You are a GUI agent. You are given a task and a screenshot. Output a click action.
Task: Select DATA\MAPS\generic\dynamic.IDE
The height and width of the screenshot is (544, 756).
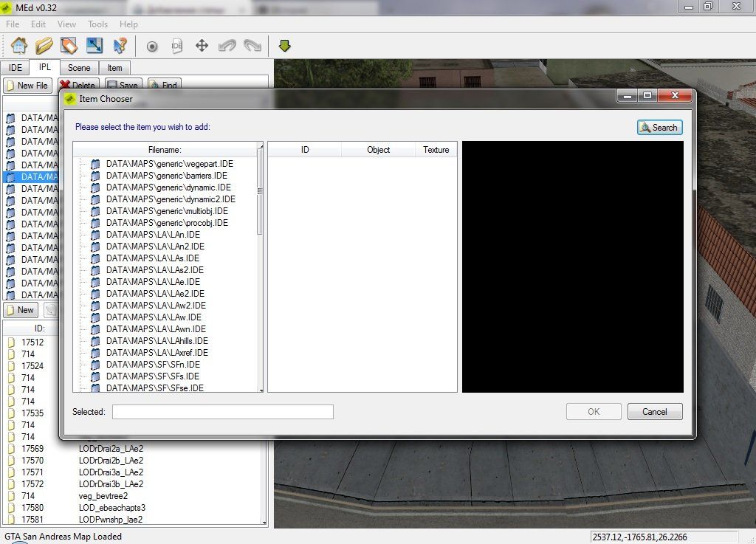(x=169, y=187)
